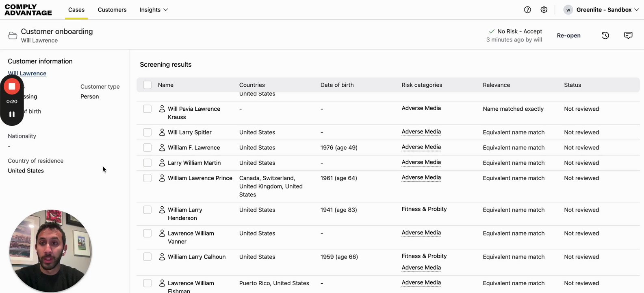Expand the Insights dropdown menu
Image resolution: width=644 pixels, height=293 pixels.
click(x=154, y=10)
